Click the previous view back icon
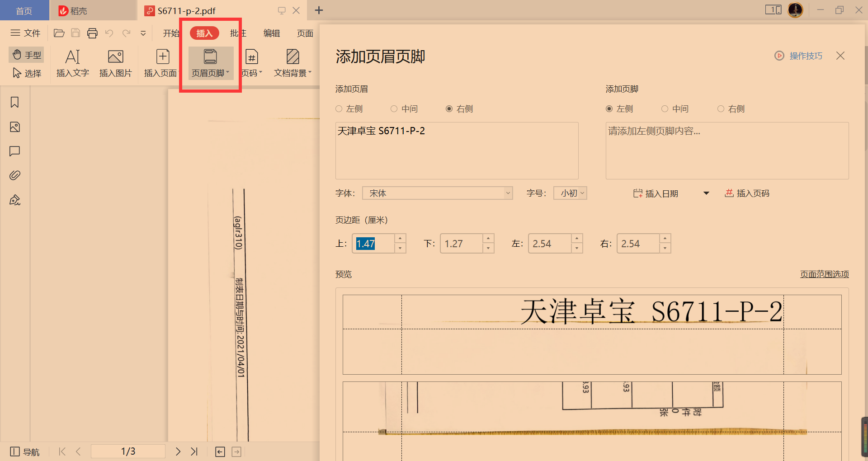The width and height of the screenshot is (868, 461). pyautogui.click(x=220, y=452)
